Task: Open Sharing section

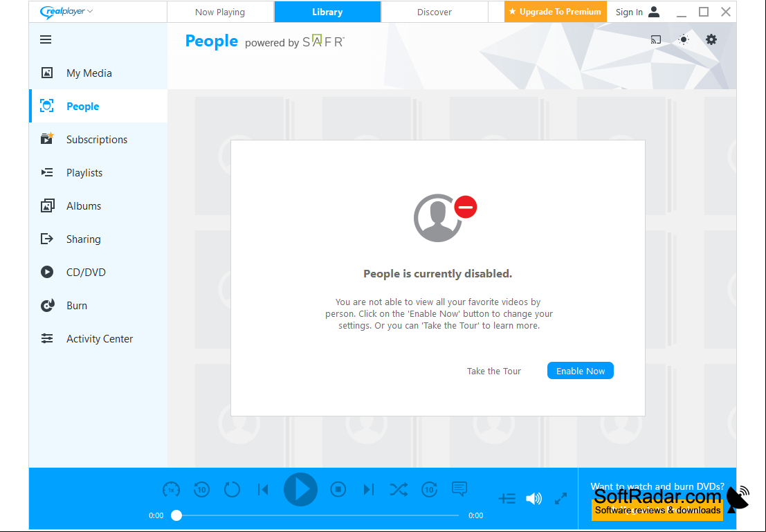Action: pos(98,239)
